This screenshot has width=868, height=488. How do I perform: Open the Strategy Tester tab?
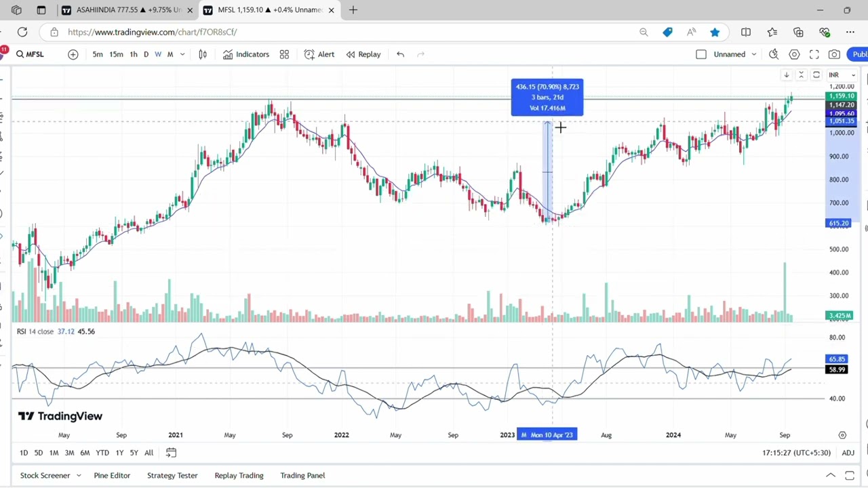(x=172, y=476)
